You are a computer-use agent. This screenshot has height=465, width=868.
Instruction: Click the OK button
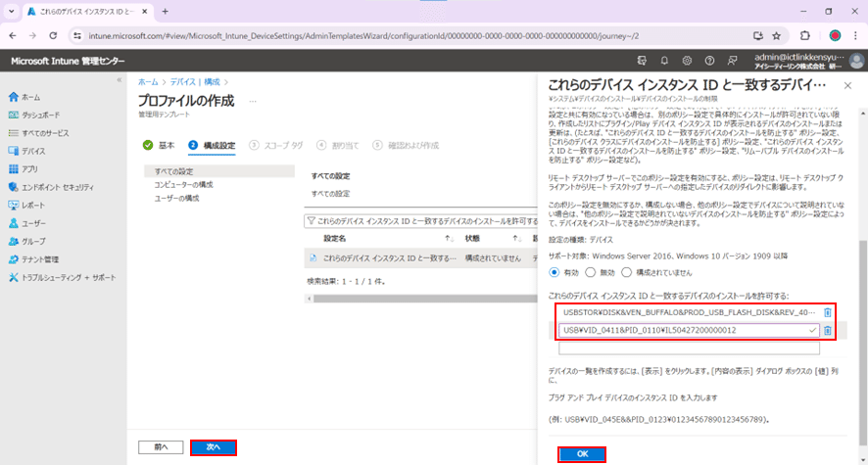[582, 454]
